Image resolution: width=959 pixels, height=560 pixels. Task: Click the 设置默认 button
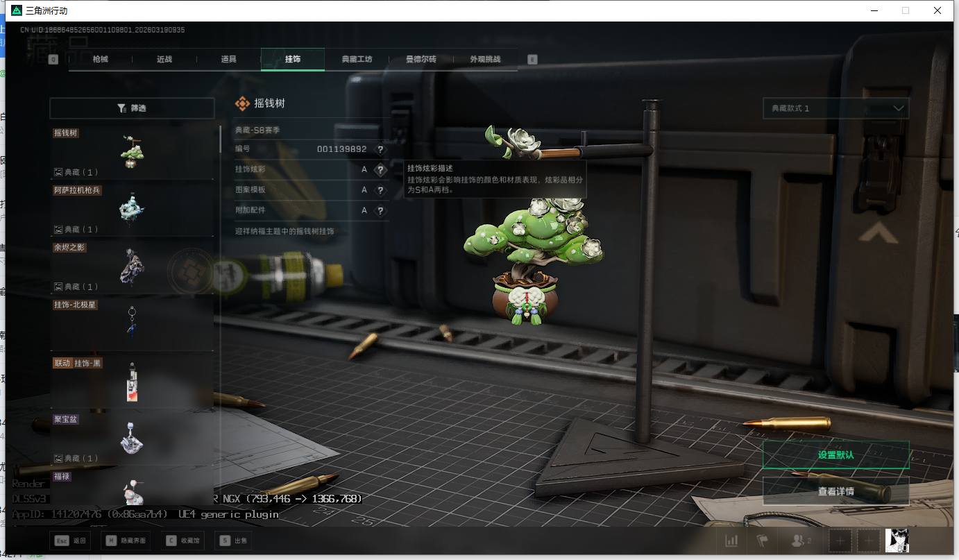coord(836,455)
